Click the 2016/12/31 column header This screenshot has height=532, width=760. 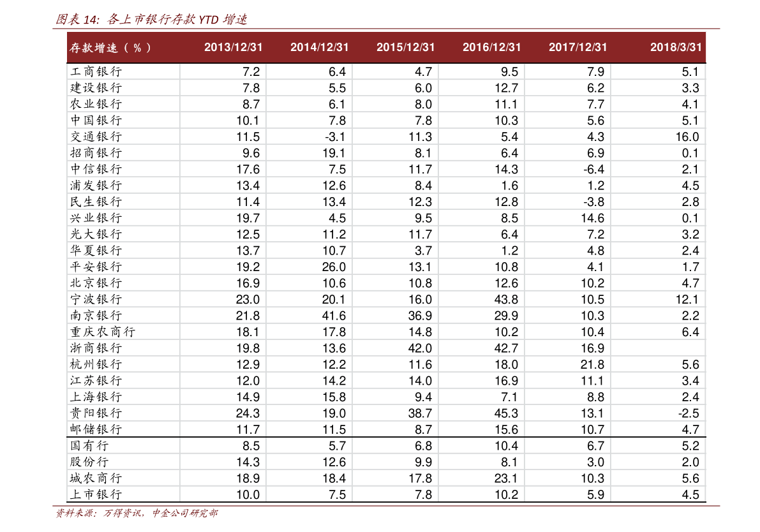[491, 47]
